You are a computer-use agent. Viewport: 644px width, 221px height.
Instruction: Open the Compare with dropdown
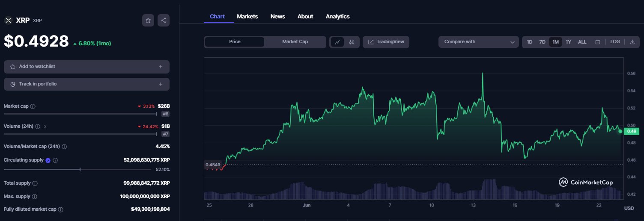(479, 42)
